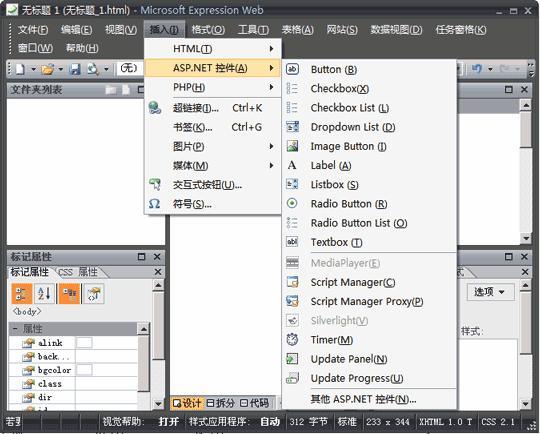The height and width of the screenshot is (434, 540).
Task: Open the 格式 menu in menu bar
Action: 208,30
